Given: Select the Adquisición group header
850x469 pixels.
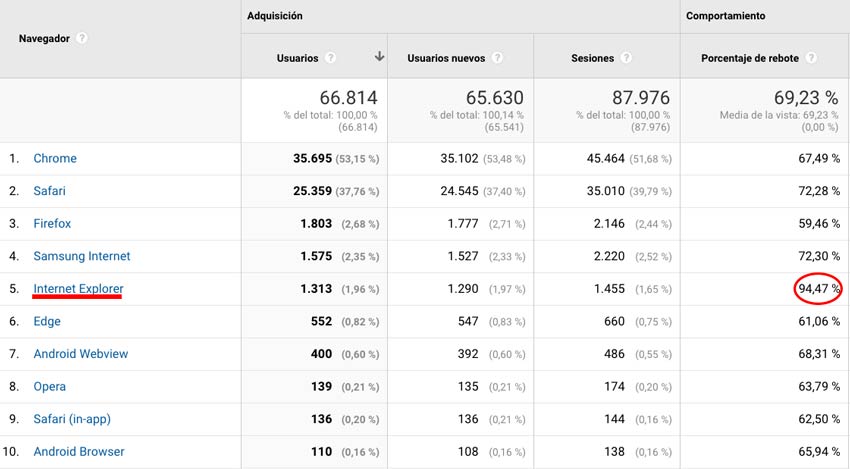Looking at the screenshot, I should [275, 16].
